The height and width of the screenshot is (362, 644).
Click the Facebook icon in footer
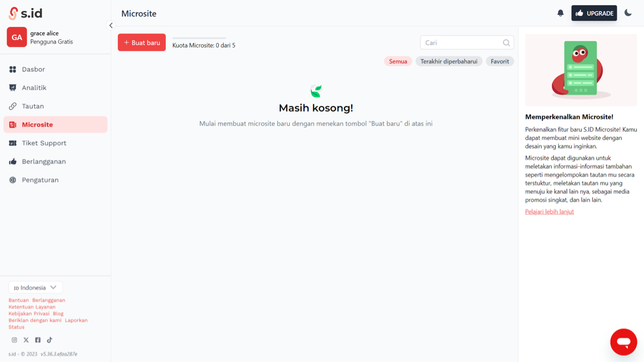coord(38,340)
